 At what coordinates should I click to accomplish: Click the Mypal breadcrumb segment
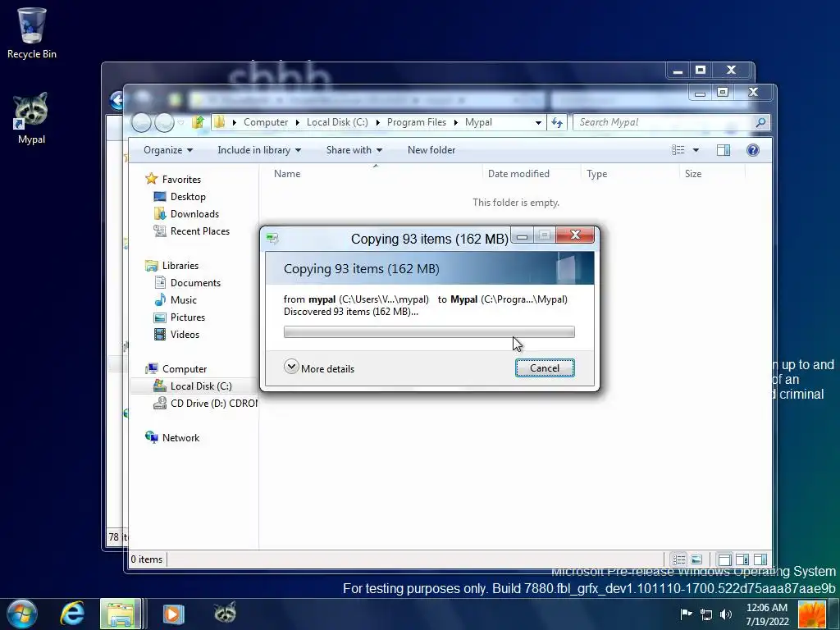tap(478, 122)
